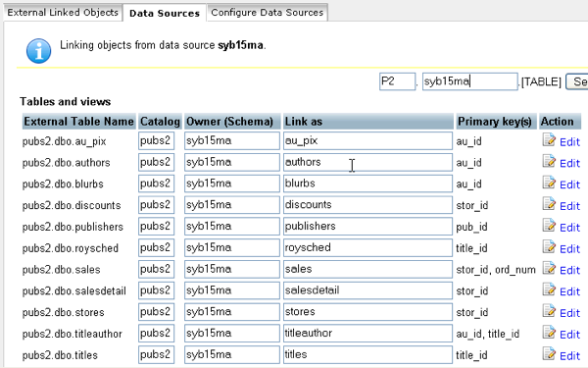The width and height of the screenshot is (588, 368).
Task: Click the Catalog field in au_pix row
Action: [156, 140]
